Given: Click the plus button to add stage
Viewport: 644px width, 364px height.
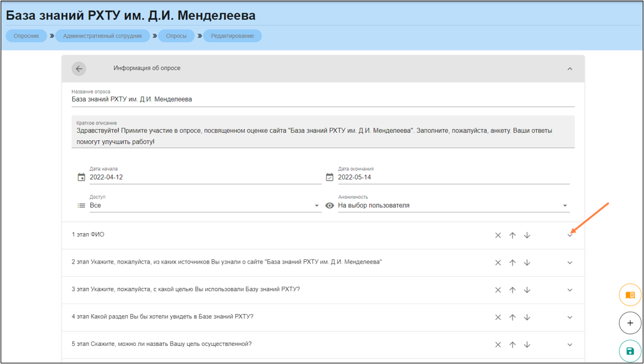Looking at the screenshot, I should 630,323.
